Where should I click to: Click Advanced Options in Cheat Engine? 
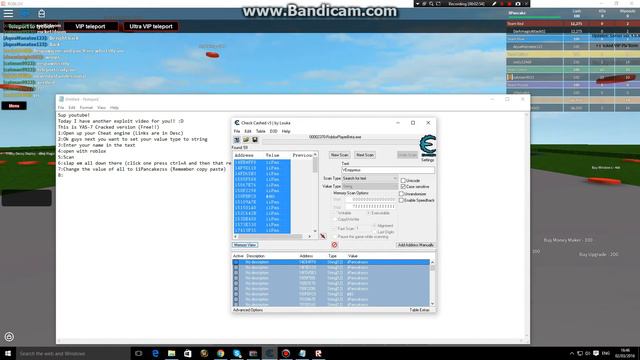pyautogui.click(x=248, y=310)
